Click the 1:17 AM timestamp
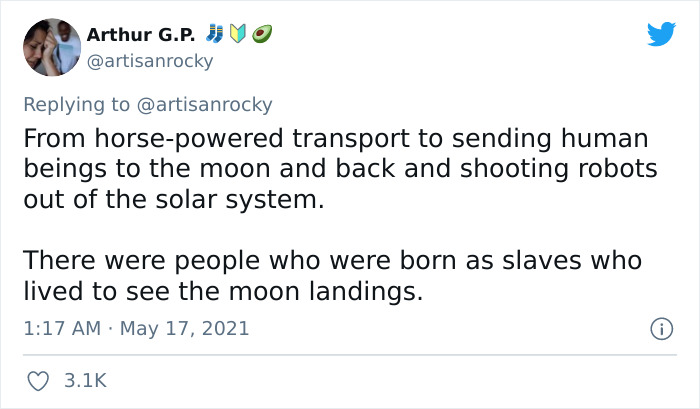 (x=58, y=328)
